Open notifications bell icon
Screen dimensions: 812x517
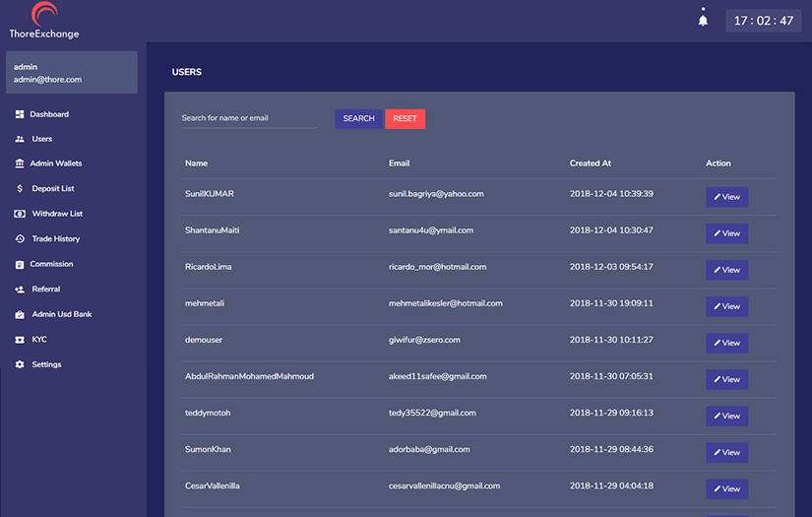(703, 19)
